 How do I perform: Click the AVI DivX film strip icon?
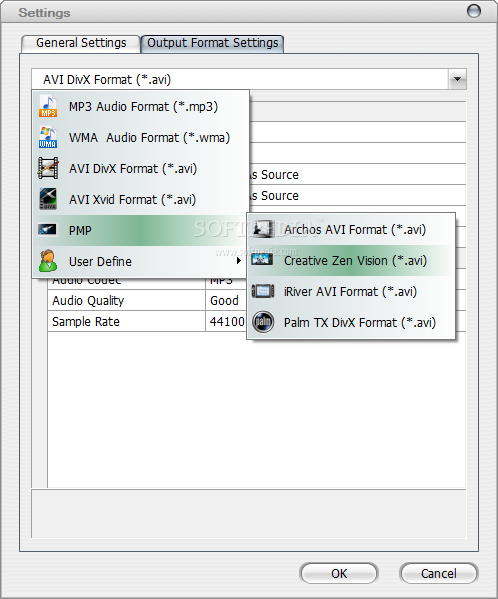pos(48,168)
